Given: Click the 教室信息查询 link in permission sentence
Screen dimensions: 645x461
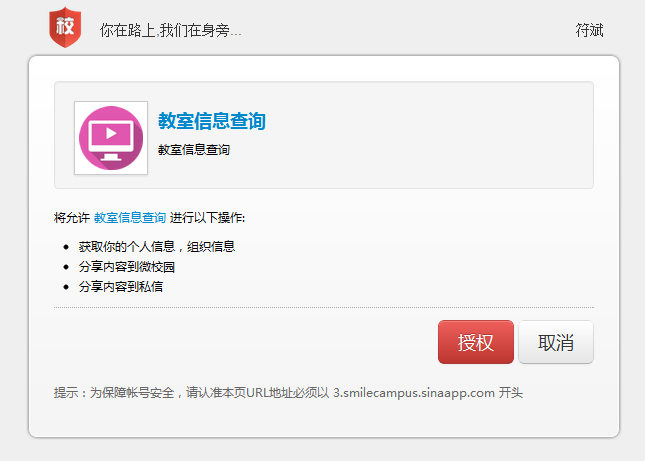Looking at the screenshot, I should click(x=130, y=218).
